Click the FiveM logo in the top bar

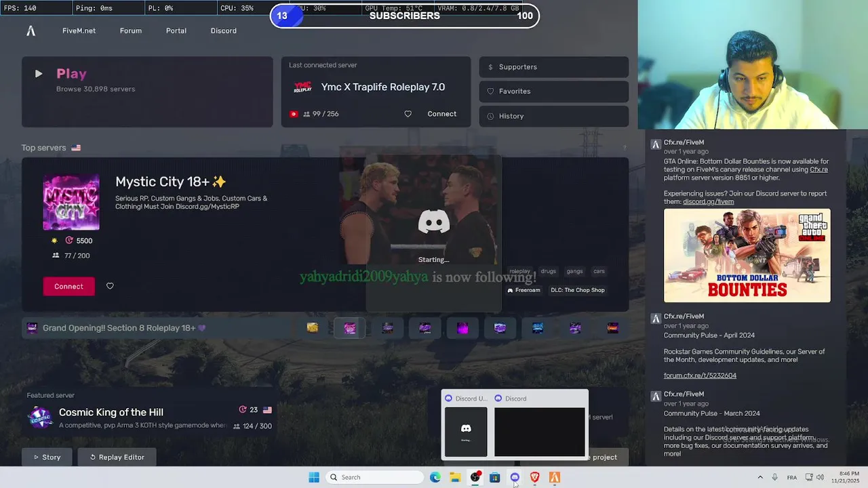31,30
